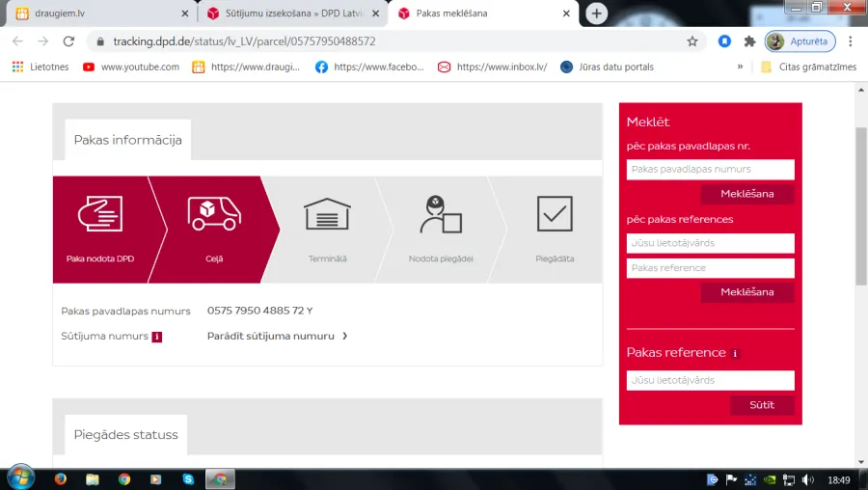Close the draugiem.lv tab

click(x=185, y=14)
